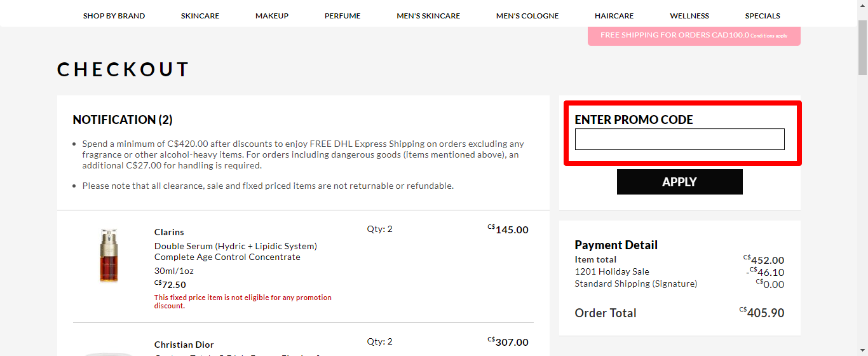
Task: Open the Clarins brand link
Action: pyautogui.click(x=169, y=232)
